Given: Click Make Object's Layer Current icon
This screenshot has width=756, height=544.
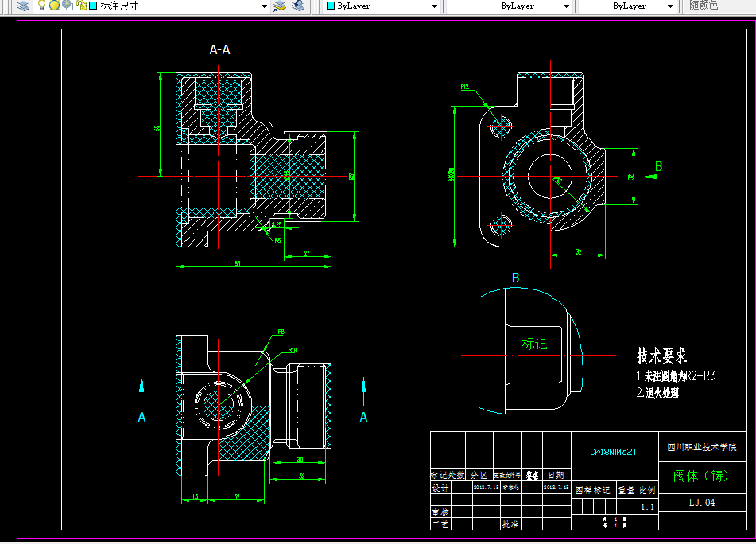Looking at the screenshot, I should (x=280, y=6).
